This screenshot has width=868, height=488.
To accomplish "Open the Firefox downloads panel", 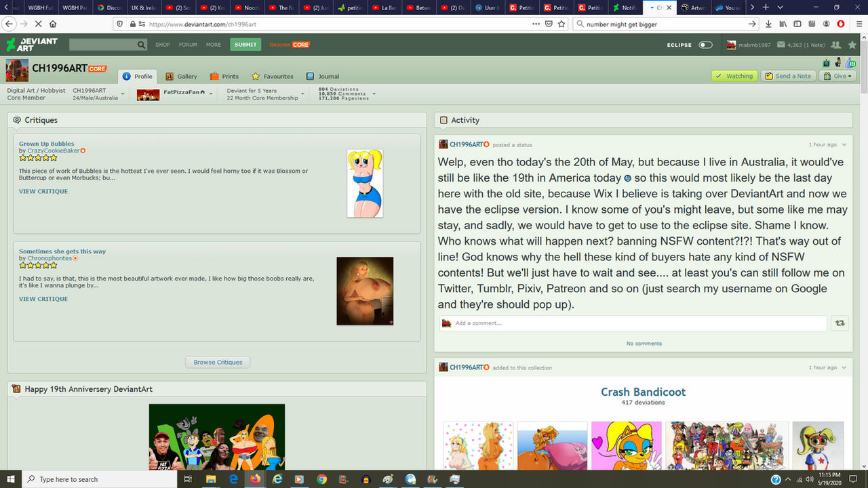I will click(x=768, y=24).
